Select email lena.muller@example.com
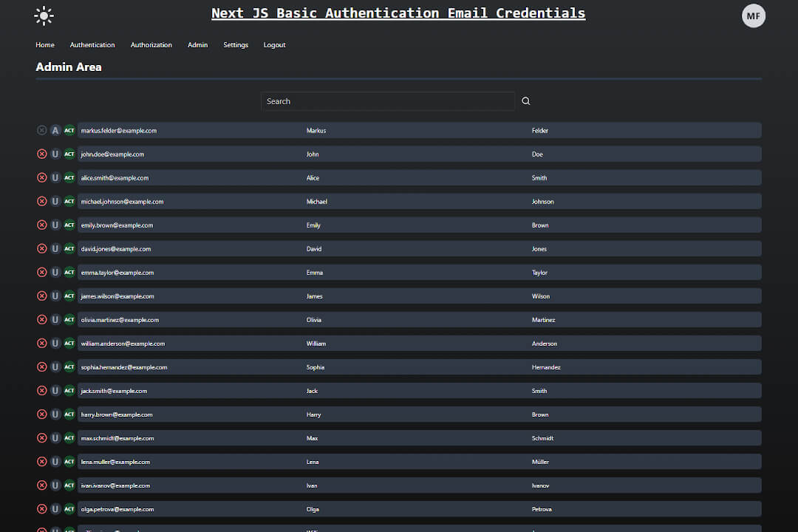The height and width of the screenshot is (532, 798). pyautogui.click(x=115, y=462)
